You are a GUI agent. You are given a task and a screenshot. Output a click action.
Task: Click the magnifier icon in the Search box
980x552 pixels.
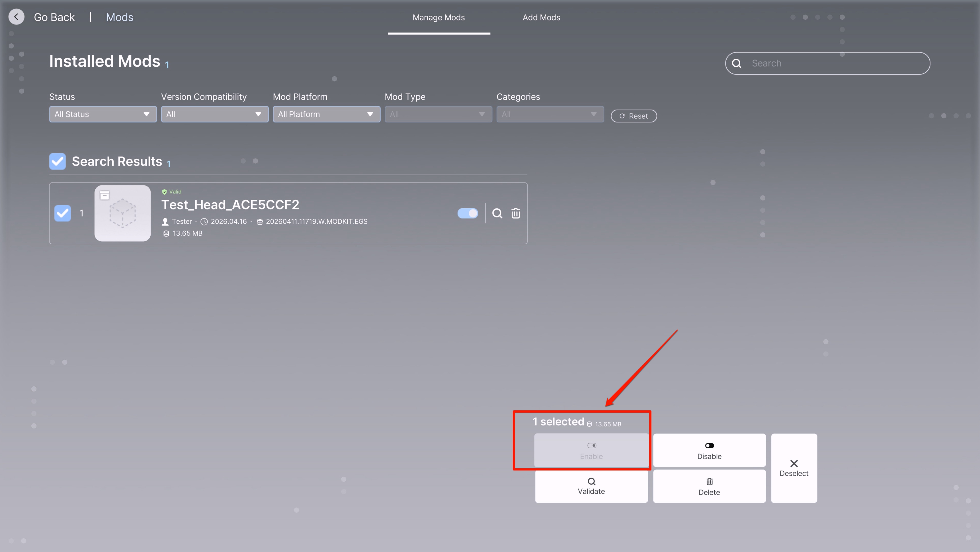pyautogui.click(x=737, y=64)
